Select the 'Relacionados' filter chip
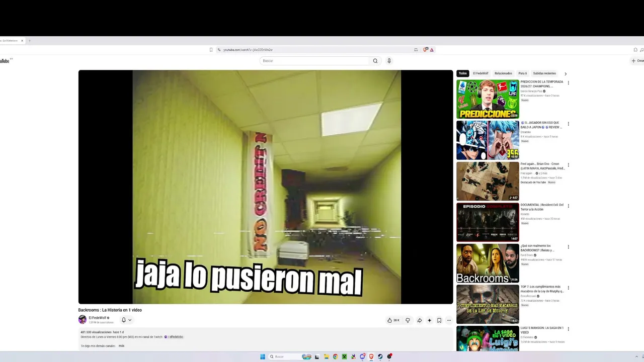This screenshot has width=644, height=362. [503, 73]
